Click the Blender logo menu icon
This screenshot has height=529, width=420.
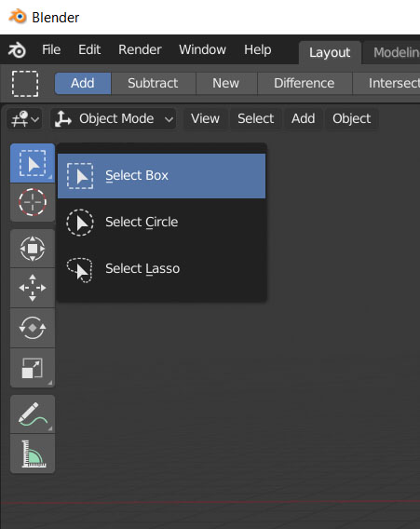17,50
